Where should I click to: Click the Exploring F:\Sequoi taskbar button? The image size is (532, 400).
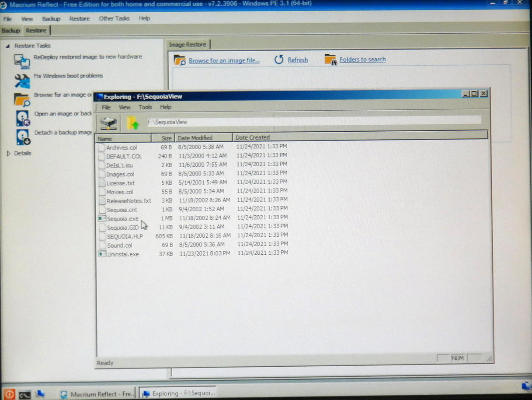point(178,393)
